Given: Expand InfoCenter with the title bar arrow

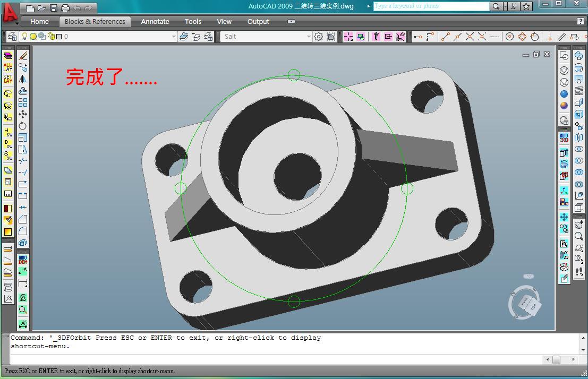Looking at the screenshot, I should [x=369, y=6].
